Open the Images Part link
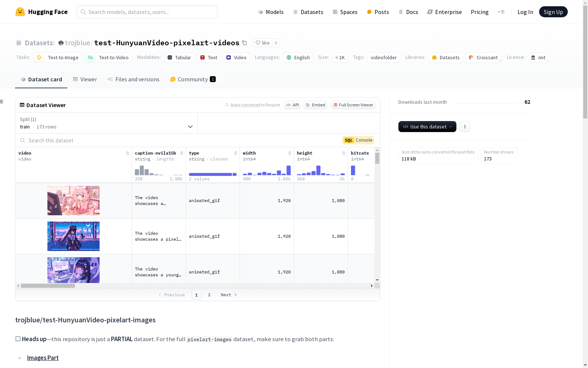Screen dimensions: 588x368 [43, 358]
